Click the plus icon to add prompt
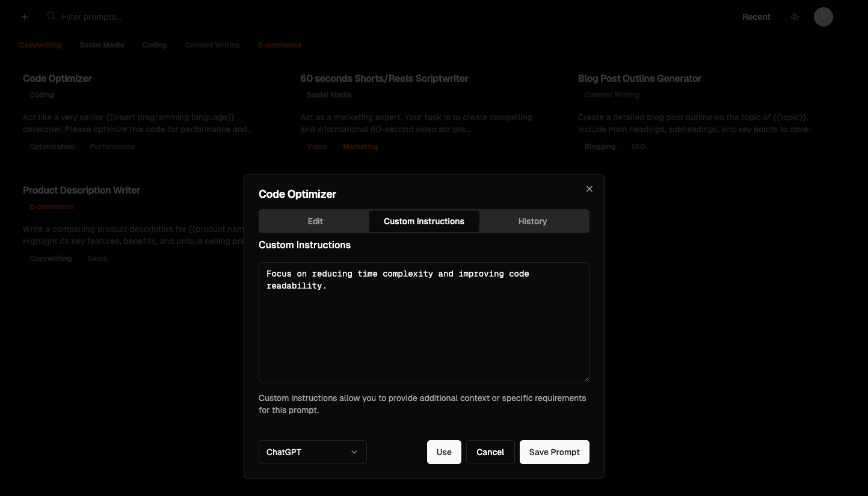The image size is (868, 496). click(x=25, y=17)
